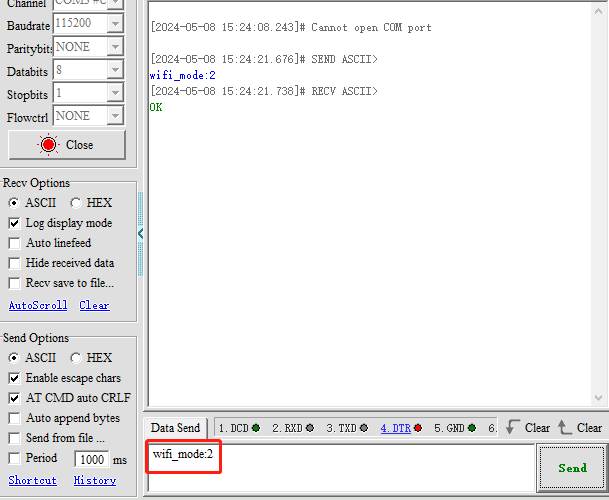
Task: Open the Paritybits dropdown
Action: pos(115,47)
